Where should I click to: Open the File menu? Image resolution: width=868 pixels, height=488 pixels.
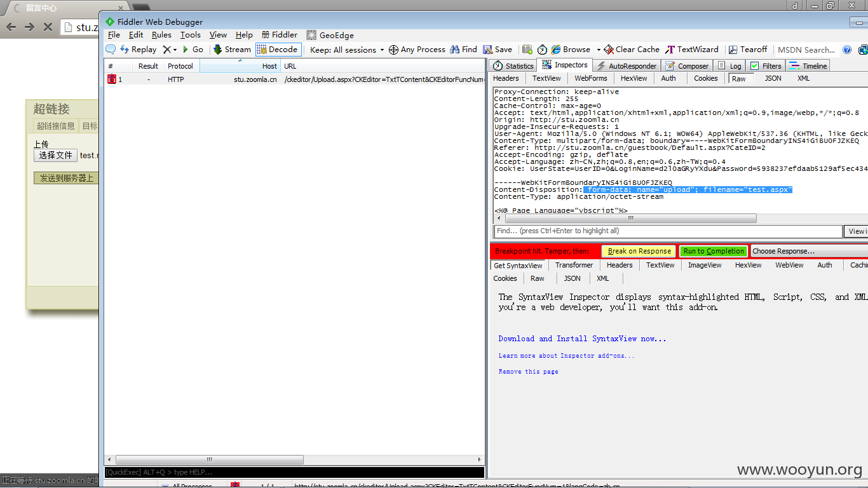[x=114, y=35]
